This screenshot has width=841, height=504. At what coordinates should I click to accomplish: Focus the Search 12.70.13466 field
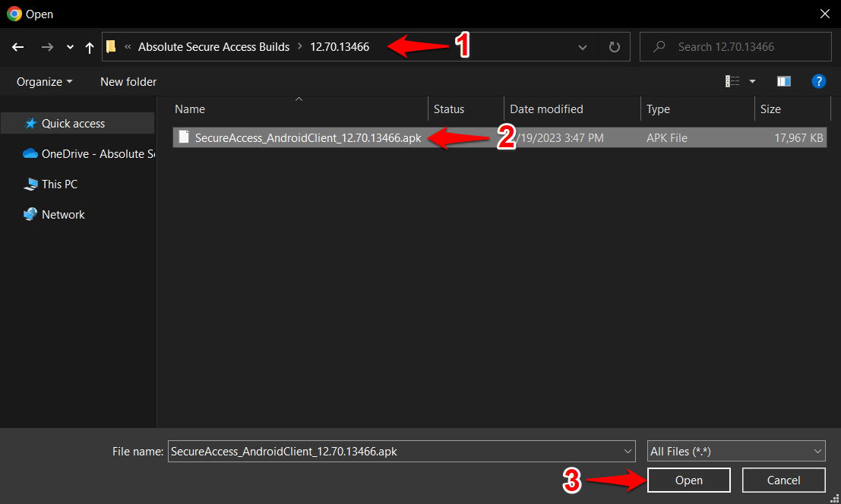(x=735, y=46)
